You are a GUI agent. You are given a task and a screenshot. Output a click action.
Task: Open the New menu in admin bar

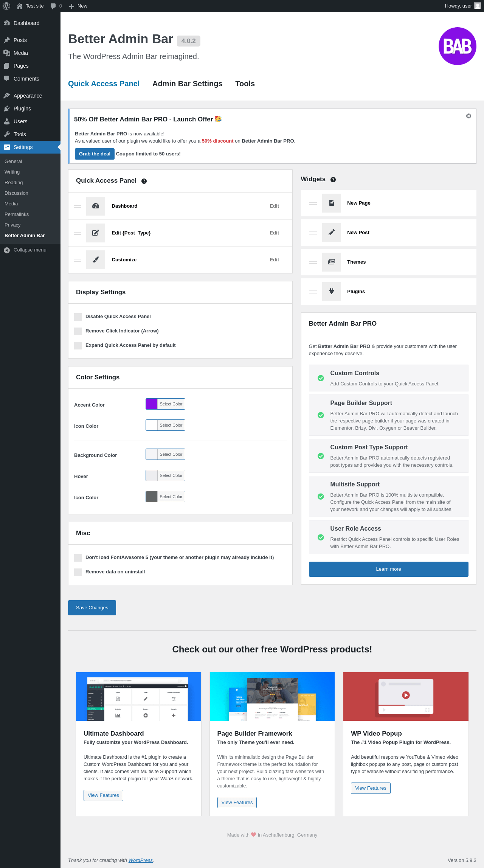tap(78, 6)
